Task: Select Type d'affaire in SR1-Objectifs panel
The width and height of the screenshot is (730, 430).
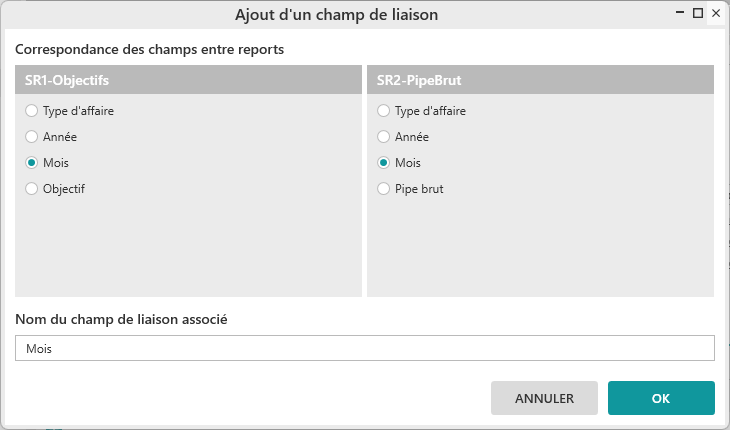Action: pyautogui.click(x=32, y=111)
